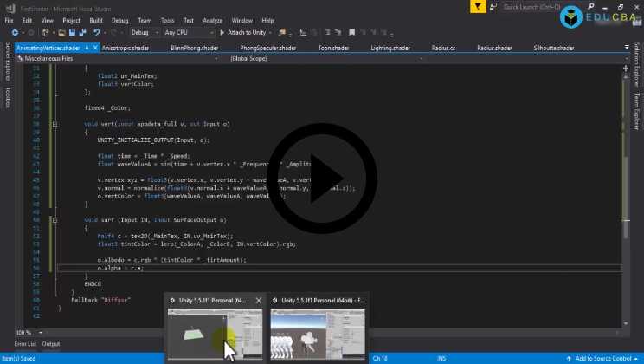The height and width of the screenshot is (364, 644).
Task: Collapse the vert function code block
Action: (55, 124)
